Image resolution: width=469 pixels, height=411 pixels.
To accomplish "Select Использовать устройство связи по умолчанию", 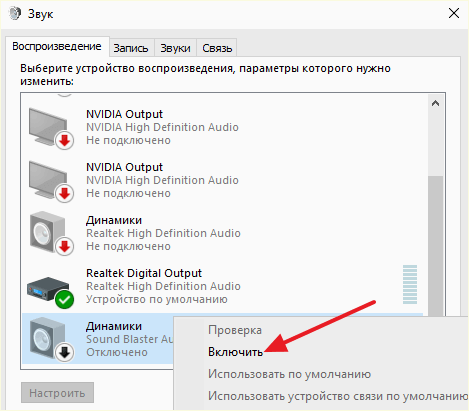I will click(x=337, y=396).
